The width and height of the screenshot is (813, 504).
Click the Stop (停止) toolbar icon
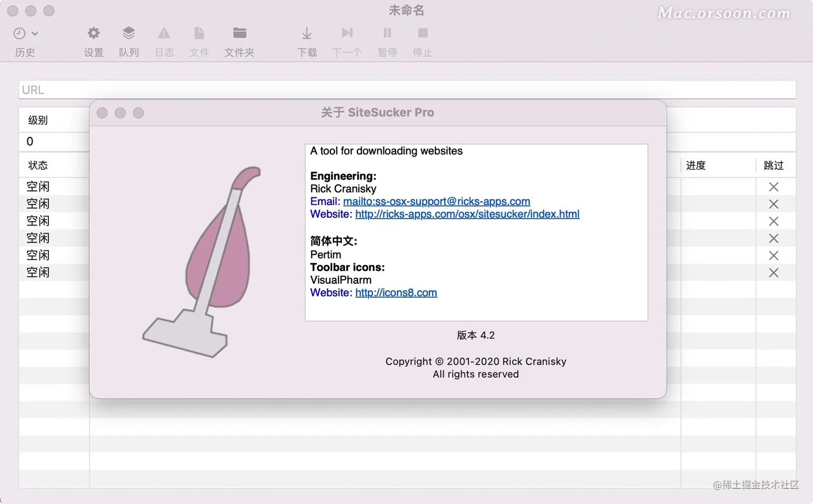point(423,33)
